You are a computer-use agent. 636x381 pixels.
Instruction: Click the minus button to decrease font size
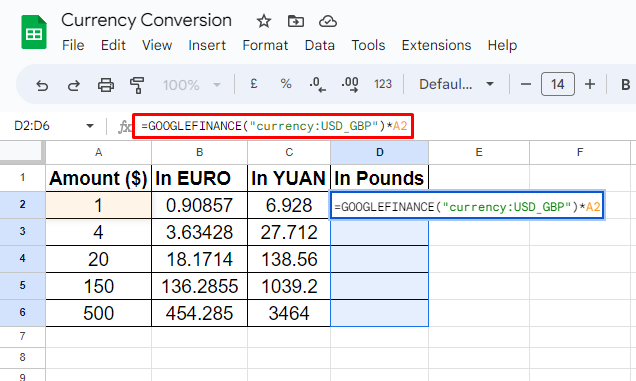[526, 84]
